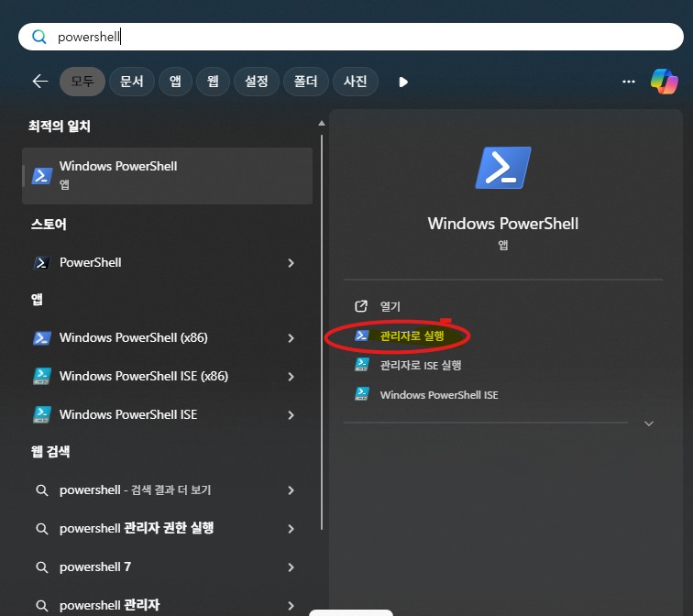
Task: Open web search 'powershell - 검색 결과 더 보기'
Action: tap(167, 490)
